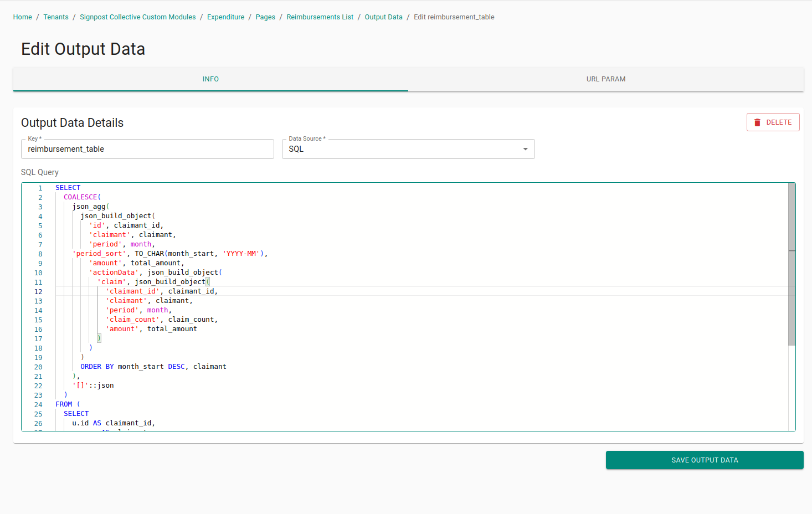This screenshot has width=812, height=514.
Task: Click line number 12 in editor gutter
Action: tap(38, 292)
